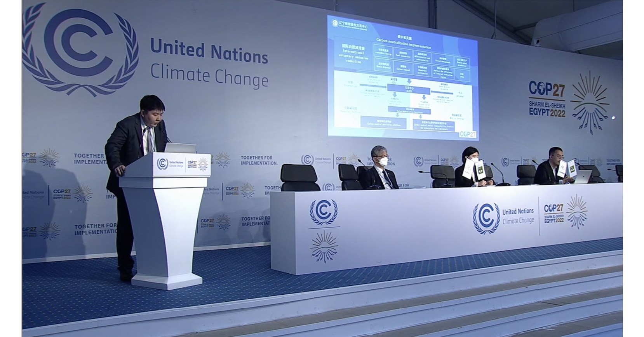Click large "EGYPT2022" text on the backdrop
644x337 pixels.
point(547,113)
